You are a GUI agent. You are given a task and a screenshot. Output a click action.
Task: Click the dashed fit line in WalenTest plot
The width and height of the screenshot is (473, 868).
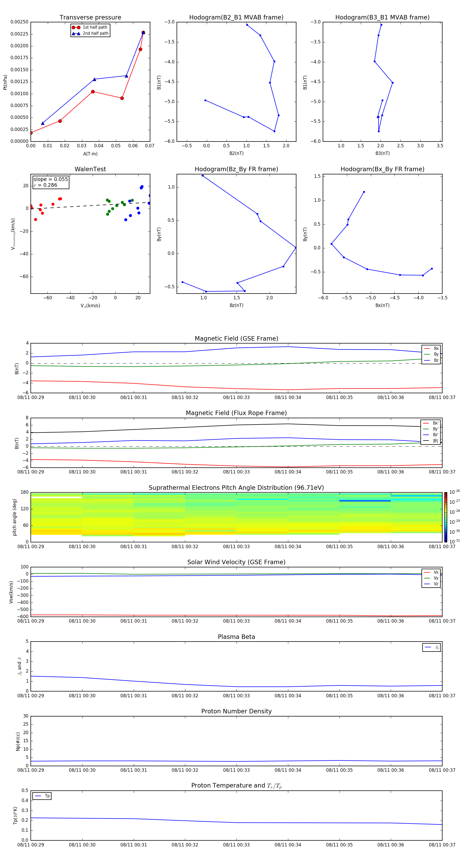(90, 205)
